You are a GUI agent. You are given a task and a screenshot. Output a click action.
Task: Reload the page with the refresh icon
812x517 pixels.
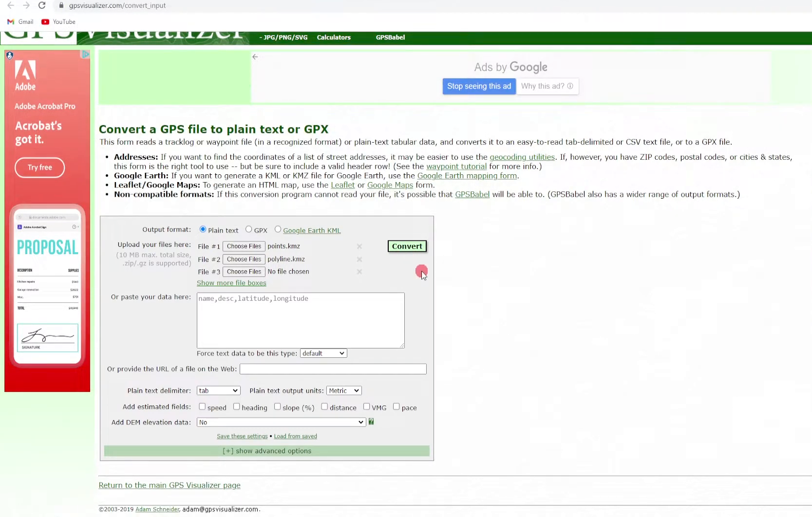click(42, 5)
